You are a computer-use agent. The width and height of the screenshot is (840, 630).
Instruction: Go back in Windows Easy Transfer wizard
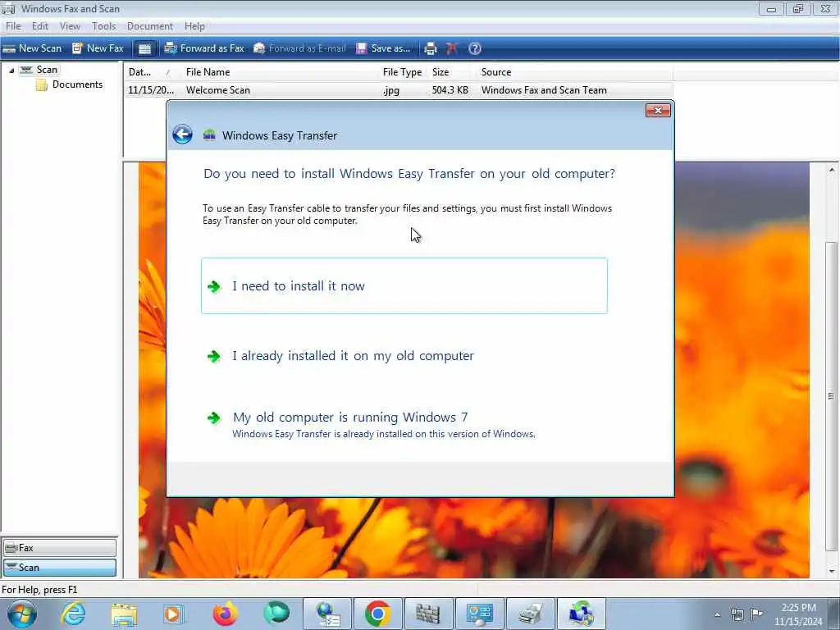[x=183, y=135]
